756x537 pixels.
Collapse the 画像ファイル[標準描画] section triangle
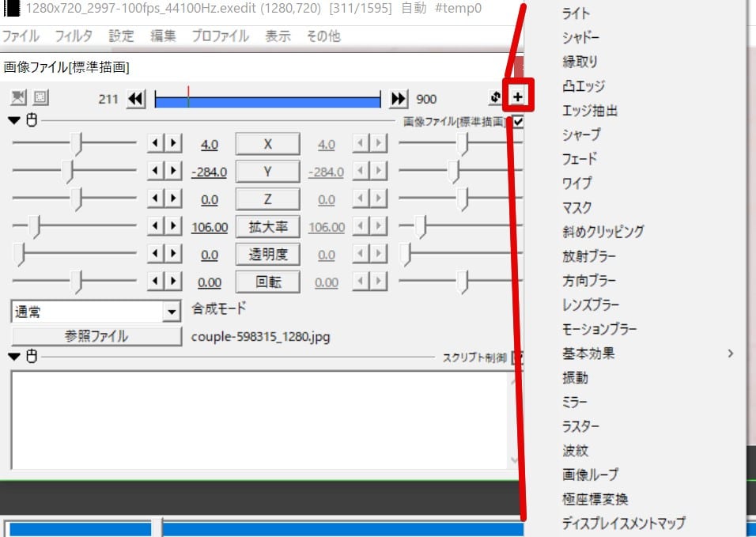[14, 120]
